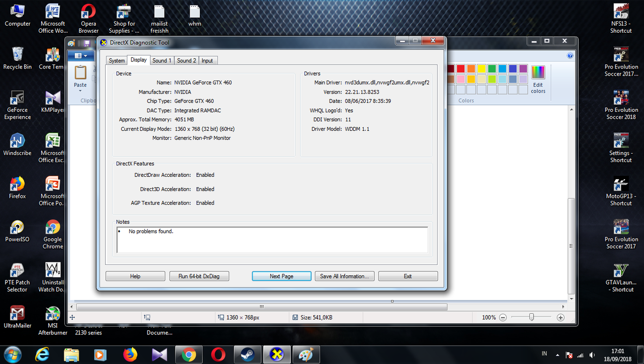Click the Save icon in Paint's quick access toolbar
The image size is (644, 364).
(x=88, y=44)
